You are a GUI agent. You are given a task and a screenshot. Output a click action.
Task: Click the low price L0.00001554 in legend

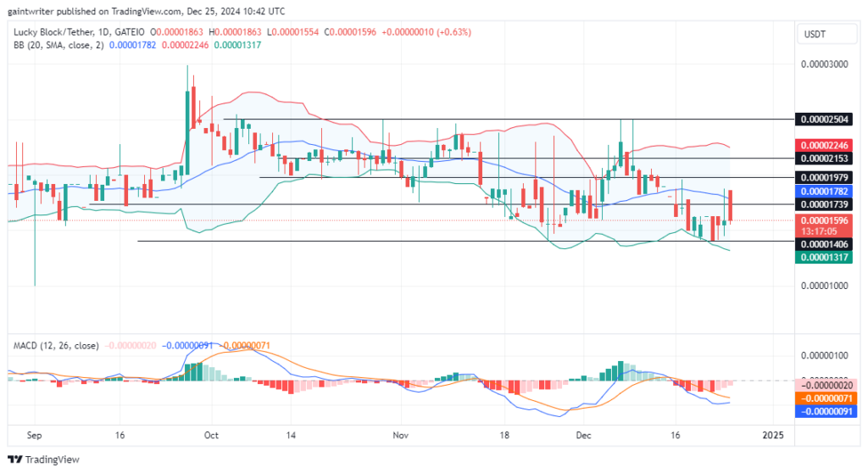(292, 32)
